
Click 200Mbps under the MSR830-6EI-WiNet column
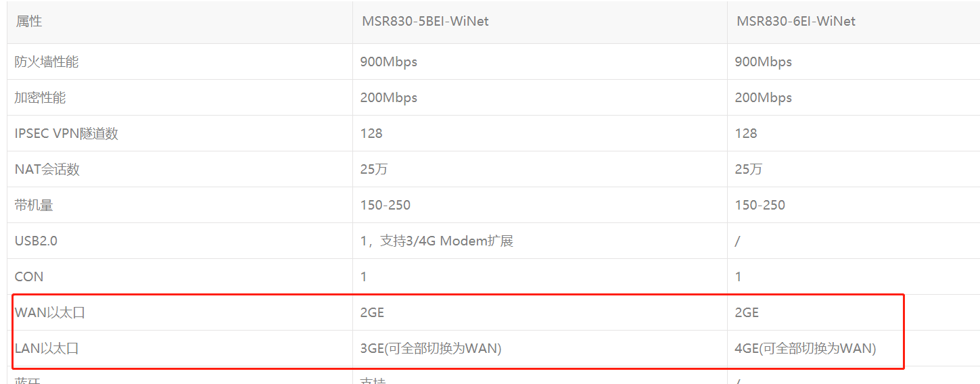tap(764, 97)
